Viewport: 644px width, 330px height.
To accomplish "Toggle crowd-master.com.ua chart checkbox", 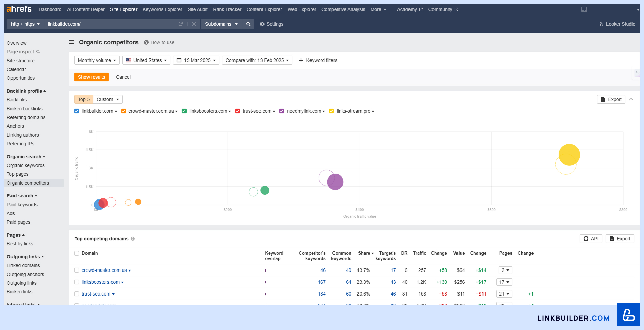I will click(x=124, y=111).
